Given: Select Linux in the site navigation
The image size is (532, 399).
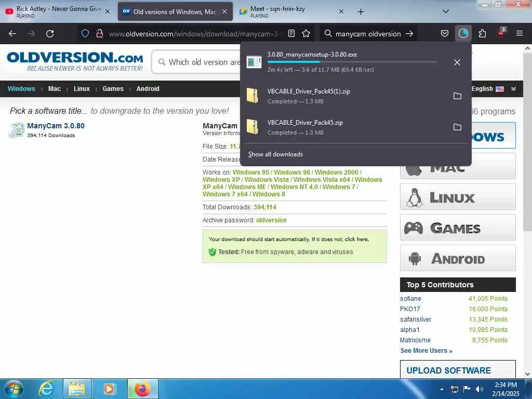Looking at the screenshot, I should tap(82, 88).
